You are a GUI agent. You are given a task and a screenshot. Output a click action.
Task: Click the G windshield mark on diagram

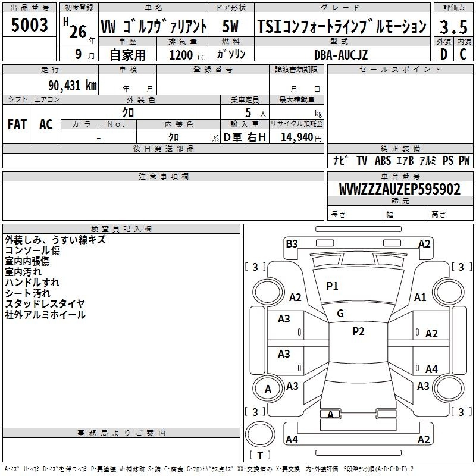[340, 314]
